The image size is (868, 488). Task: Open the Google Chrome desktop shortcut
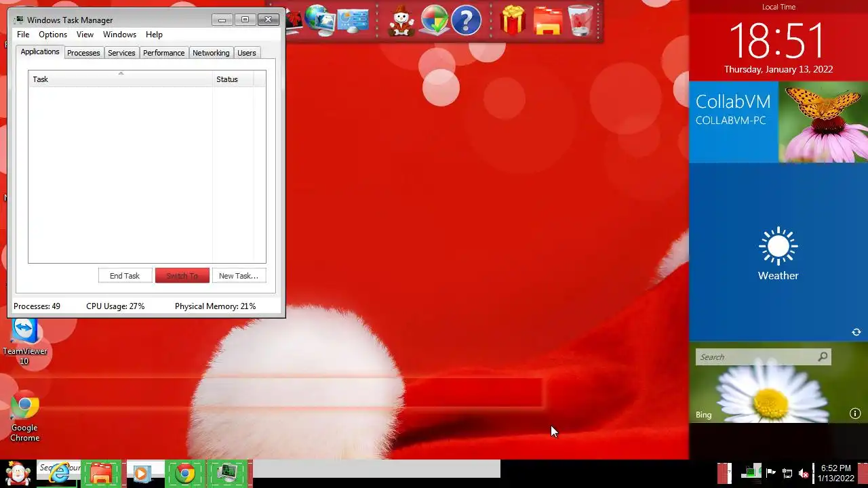[x=25, y=417]
